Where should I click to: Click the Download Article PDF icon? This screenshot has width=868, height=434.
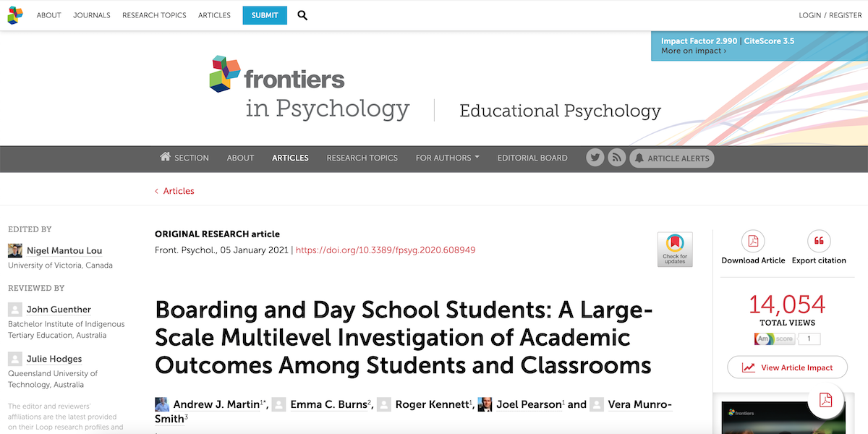point(753,242)
